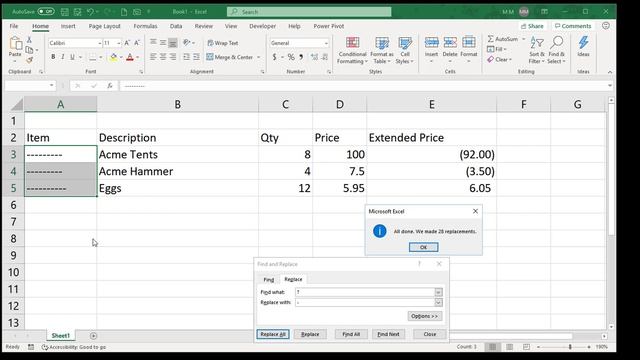Select cell containing Acme Hammer

[x=178, y=171]
